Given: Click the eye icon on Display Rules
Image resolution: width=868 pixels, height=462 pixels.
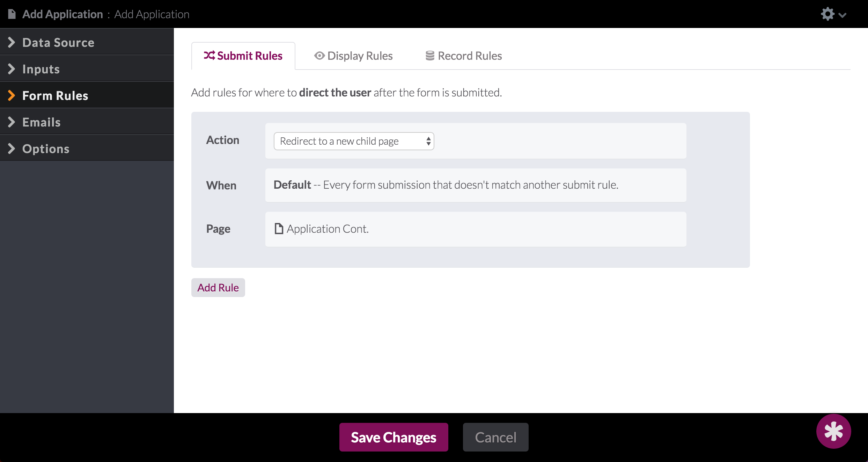Looking at the screenshot, I should [x=319, y=56].
